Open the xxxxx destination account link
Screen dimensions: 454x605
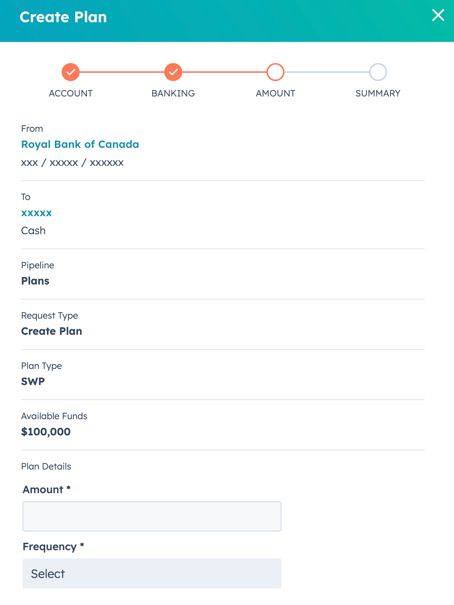point(36,213)
